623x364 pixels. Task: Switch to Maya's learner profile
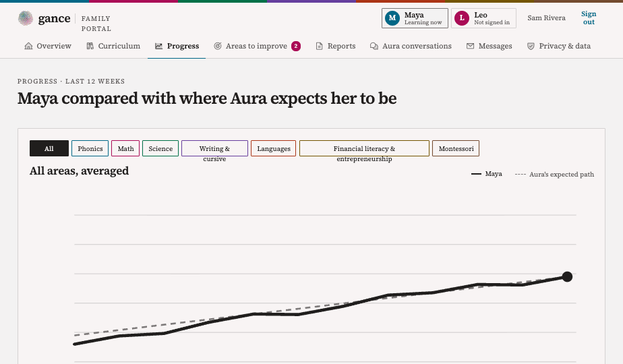point(415,18)
